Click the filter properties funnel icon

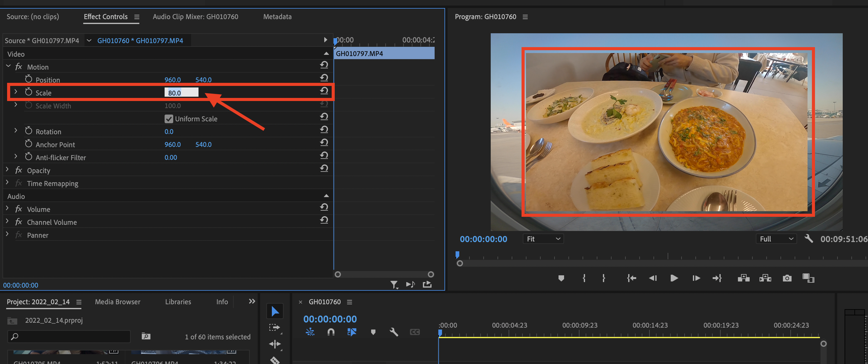pyautogui.click(x=394, y=285)
